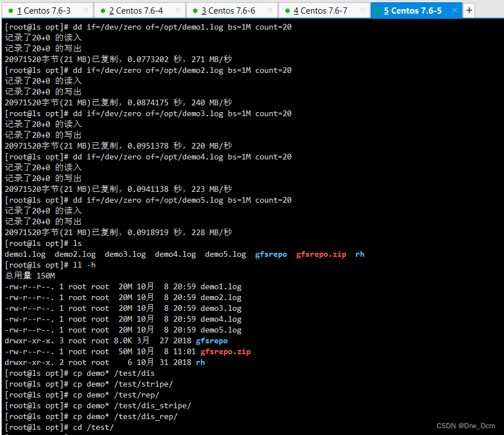Image resolution: width=504 pixels, height=435 pixels.
Task: Click blue gfsrepo directory in ls output
Action: pos(271,255)
